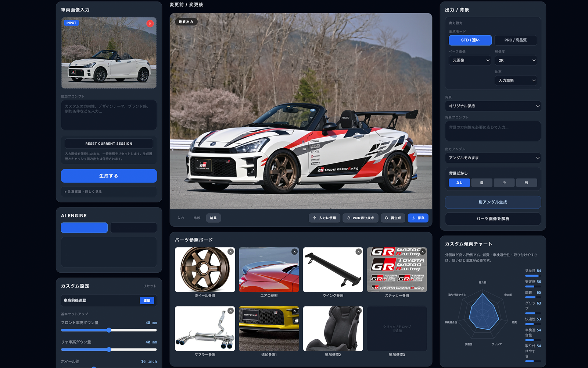Open the red aero reference thumbnail
The width and height of the screenshot is (588, 368).
coord(269,270)
